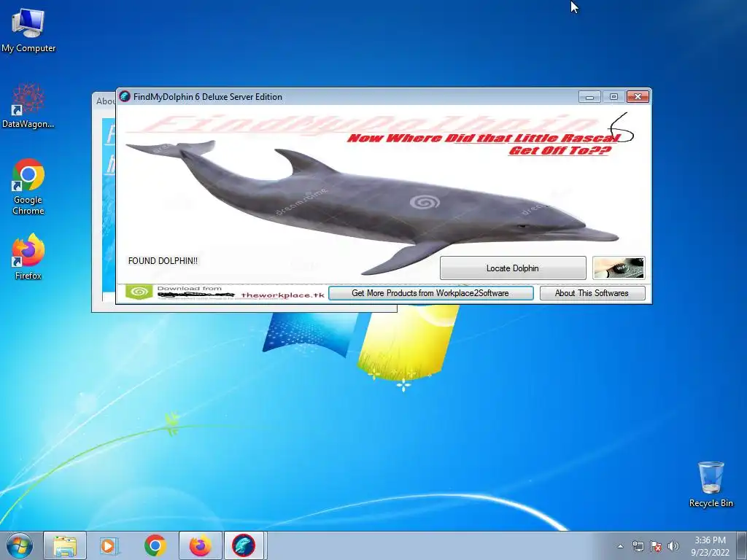The image size is (747, 560).
Task: Open the clock showing 3:36 PM
Action: coord(710,546)
